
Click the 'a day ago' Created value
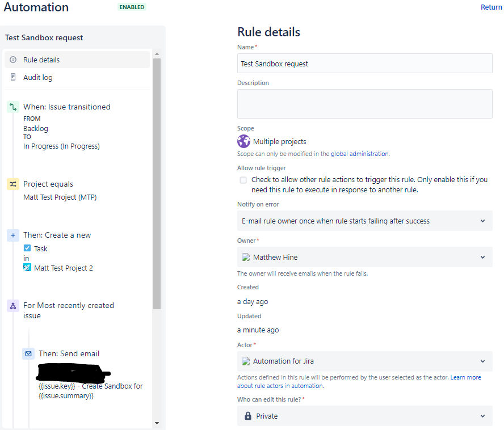point(253,301)
